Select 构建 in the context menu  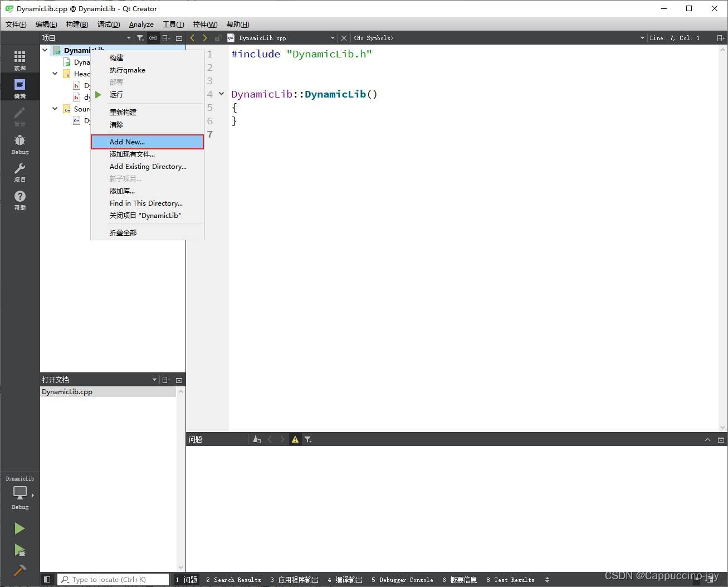pyautogui.click(x=148, y=57)
